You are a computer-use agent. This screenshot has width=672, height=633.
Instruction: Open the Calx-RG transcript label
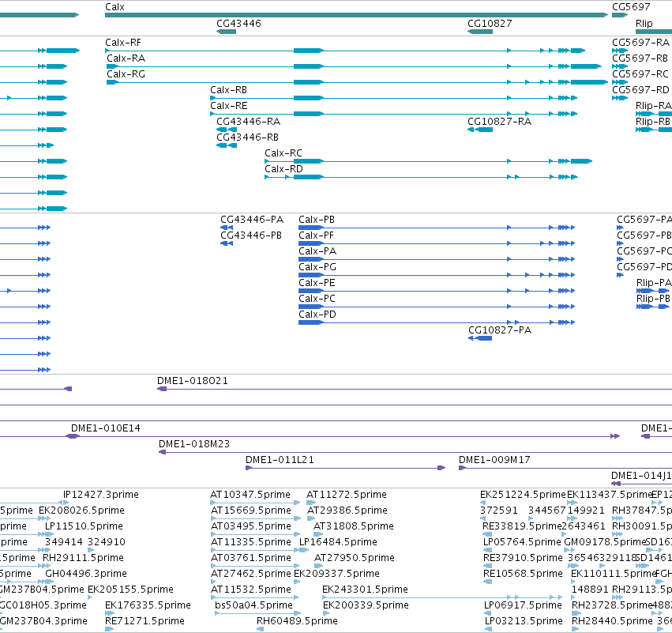pos(126,74)
